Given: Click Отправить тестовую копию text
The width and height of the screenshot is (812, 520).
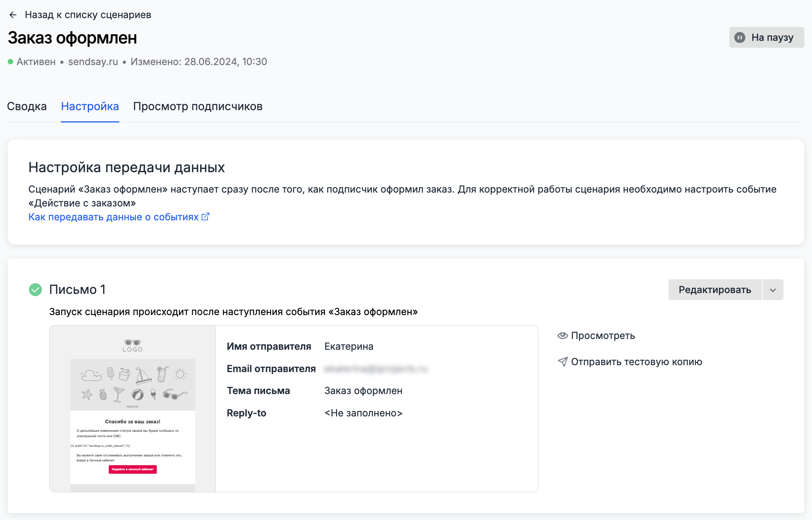Looking at the screenshot, I should (637, 362).
